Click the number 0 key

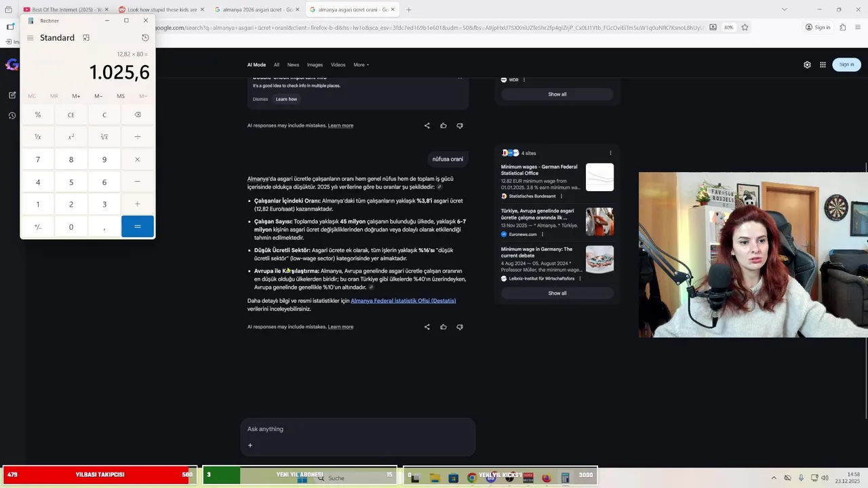[x=71, y=226]
